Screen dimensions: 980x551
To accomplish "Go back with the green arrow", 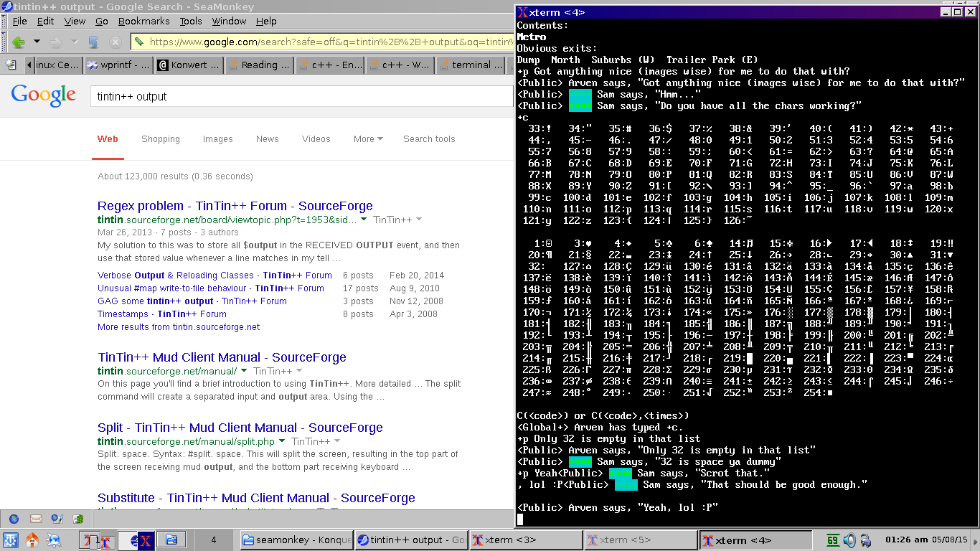I will [x=18, y=42].
